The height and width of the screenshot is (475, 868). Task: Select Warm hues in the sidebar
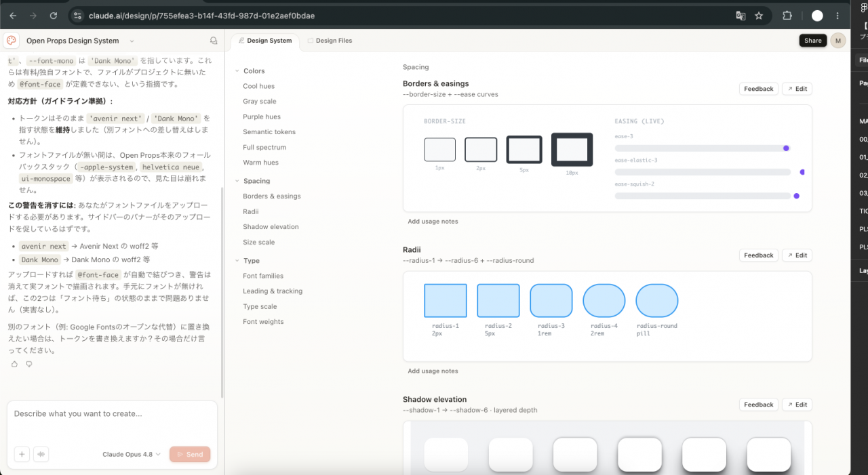point(260,163)
